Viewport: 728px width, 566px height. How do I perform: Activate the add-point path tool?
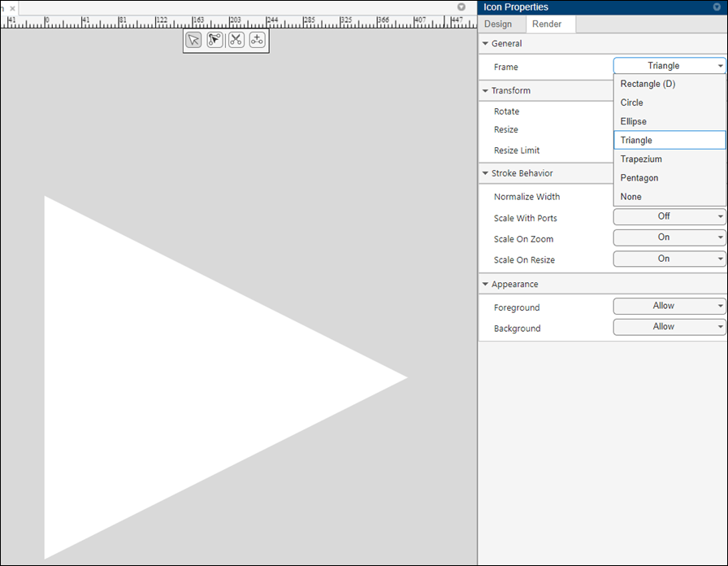[x=258, y=40]
